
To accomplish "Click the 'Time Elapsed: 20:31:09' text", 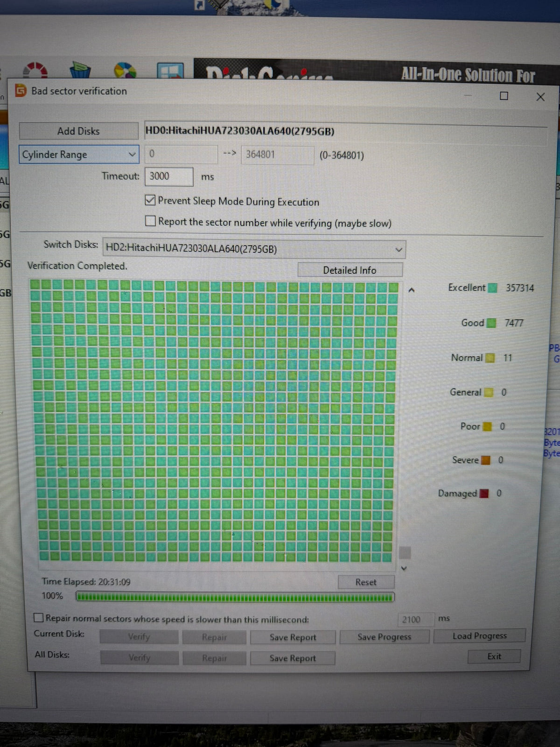I will (86, 581).
